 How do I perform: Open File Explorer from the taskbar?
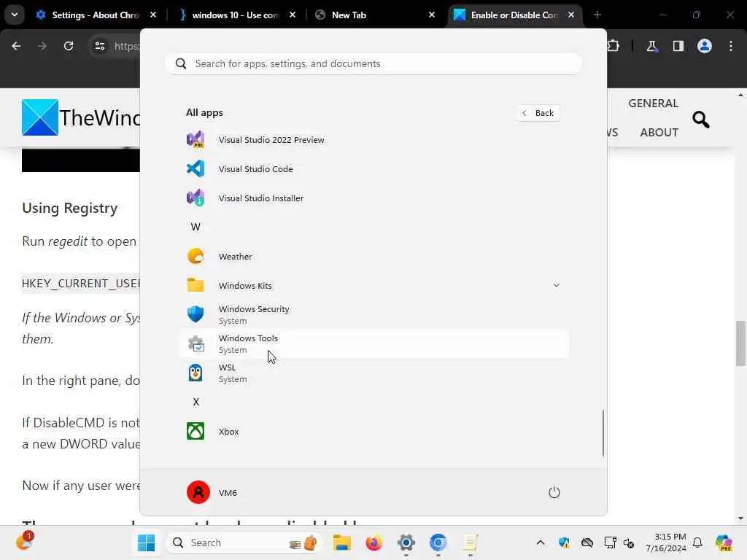pyautogui.click(x=342, y=542)
